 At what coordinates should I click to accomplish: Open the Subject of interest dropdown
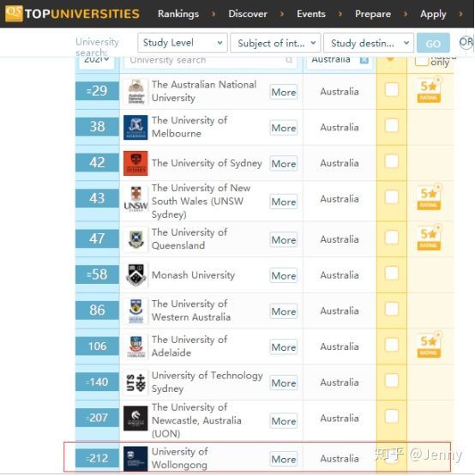point(275,43)
